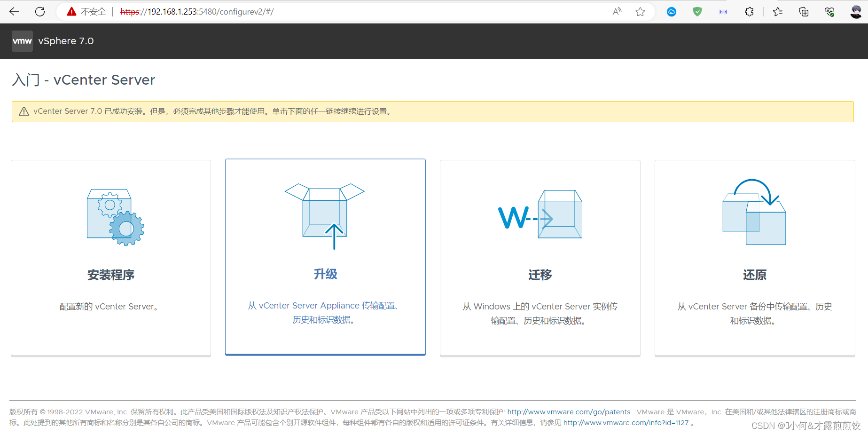
Task: Click migrate description about Windows vCenter Server
Action: pyautogui.click(x=540, y=314)
